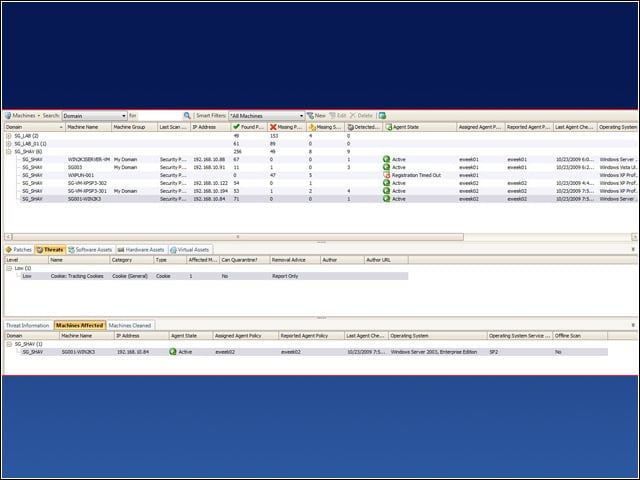The height and width of the screenshot is (480, 640).
Task: Click the Machines icon in the toolbar
Action: tap(8, 116)
